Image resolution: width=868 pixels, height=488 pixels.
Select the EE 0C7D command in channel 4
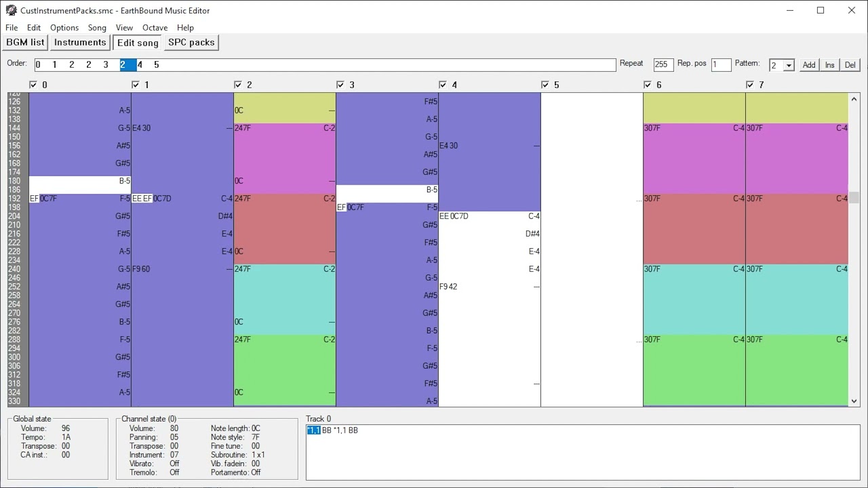tap(454, 216)
